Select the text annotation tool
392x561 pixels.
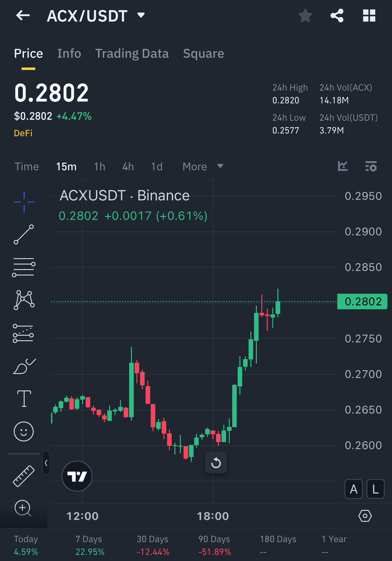pyautogui.click(x=23, y=398)
